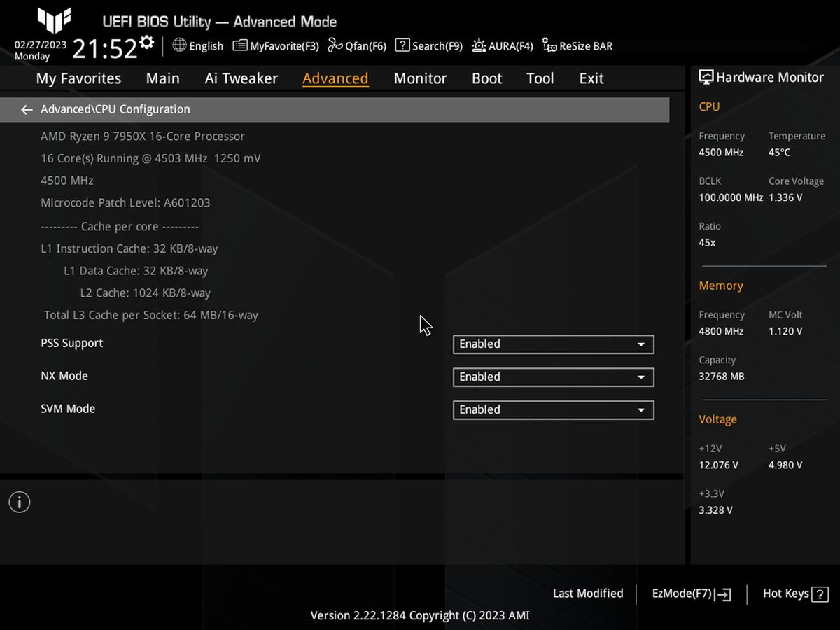
Task: Open Search(F9) from the toolbar
Action: (x=429, y=46)
